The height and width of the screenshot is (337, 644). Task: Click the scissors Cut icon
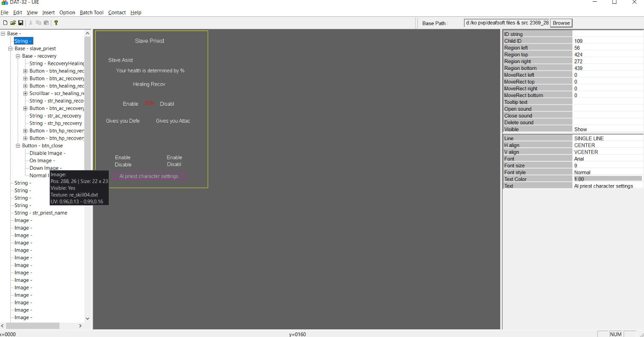point(31,23)
